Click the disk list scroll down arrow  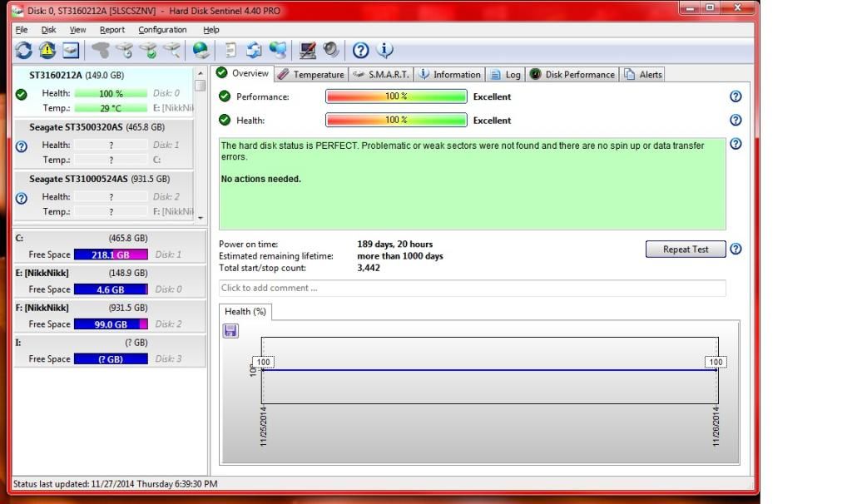pos(201,218)
